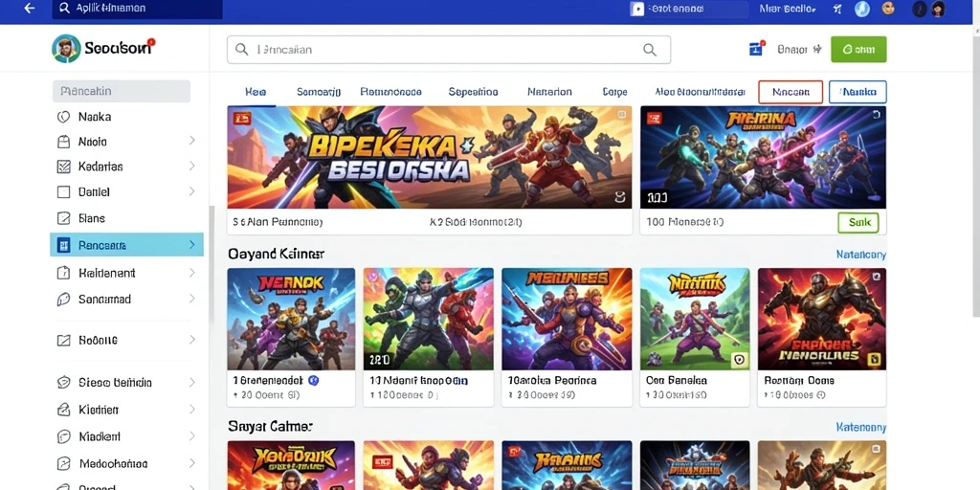Toggle the Daniel square checkbox icon
Viewport: 980px width, 490px height.
[63, 191]
